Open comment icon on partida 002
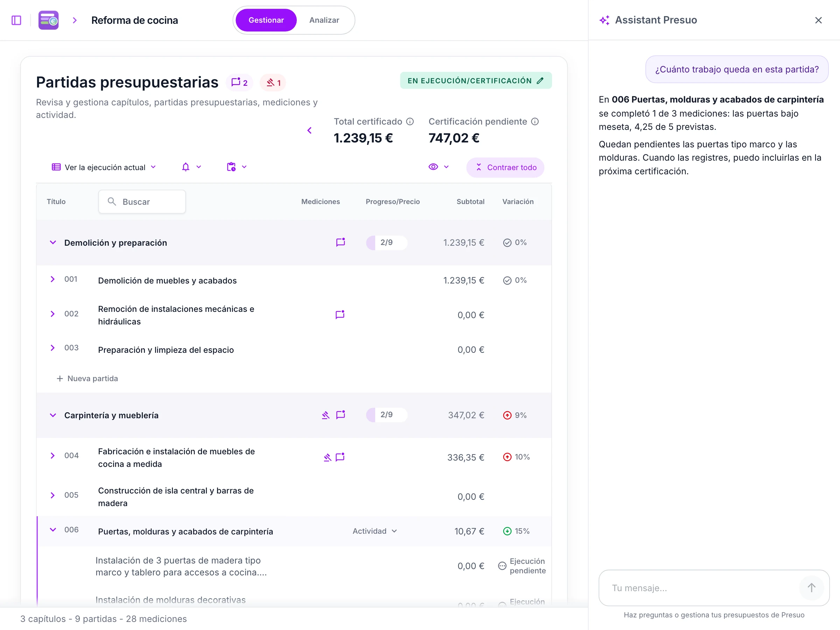840x630 pixels. [x=340, y=314]
